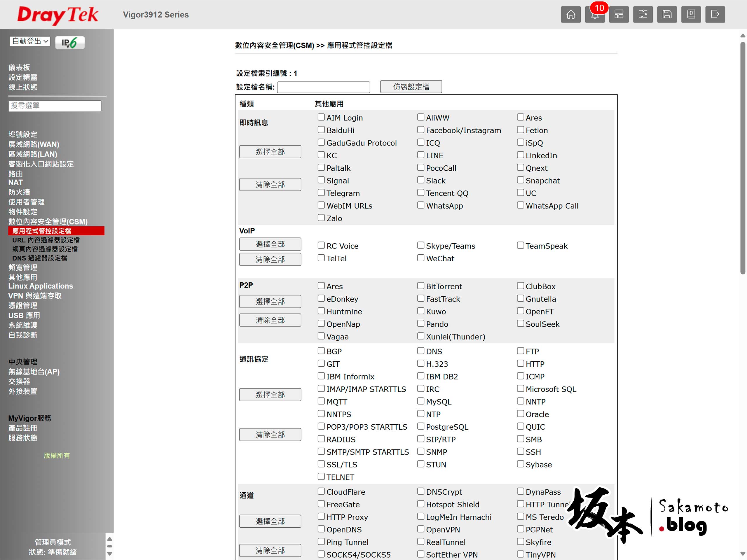The image size is (747, 560).
Task: Tick the OpenVPN checkbox
Action: pyautogui.click(x=420, y=529)
